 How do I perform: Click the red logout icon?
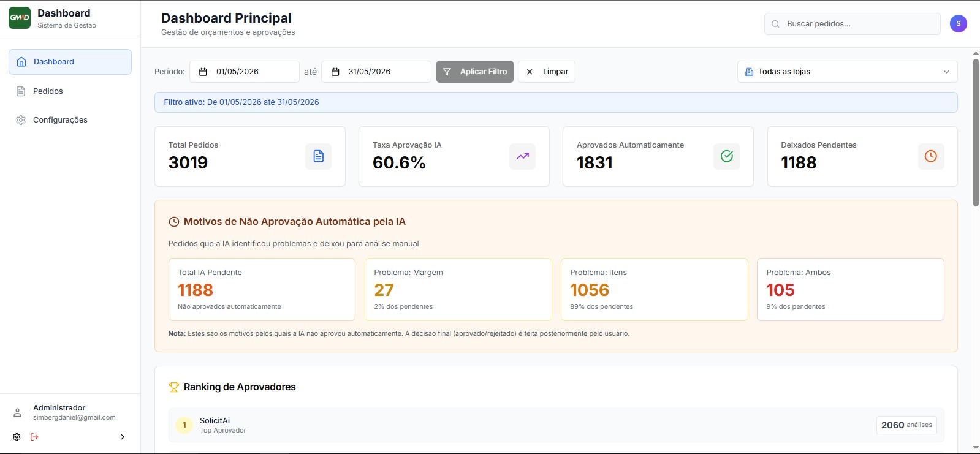coord(34,437)
